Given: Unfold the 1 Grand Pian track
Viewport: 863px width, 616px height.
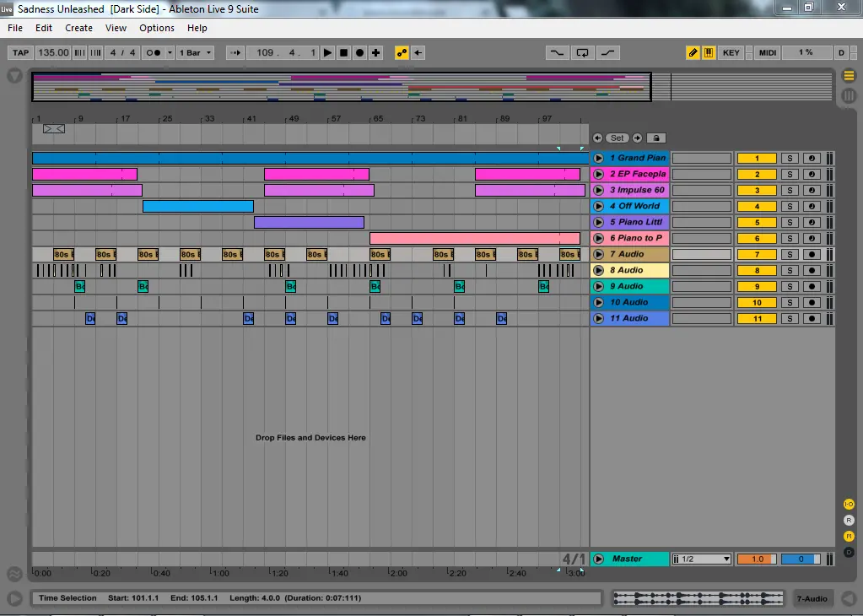Looking at the screenshot, I should click(598, 158).
